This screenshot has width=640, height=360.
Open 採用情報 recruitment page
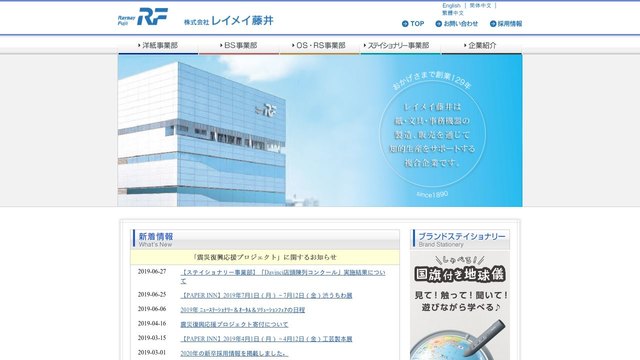click(x=510, y=24)
